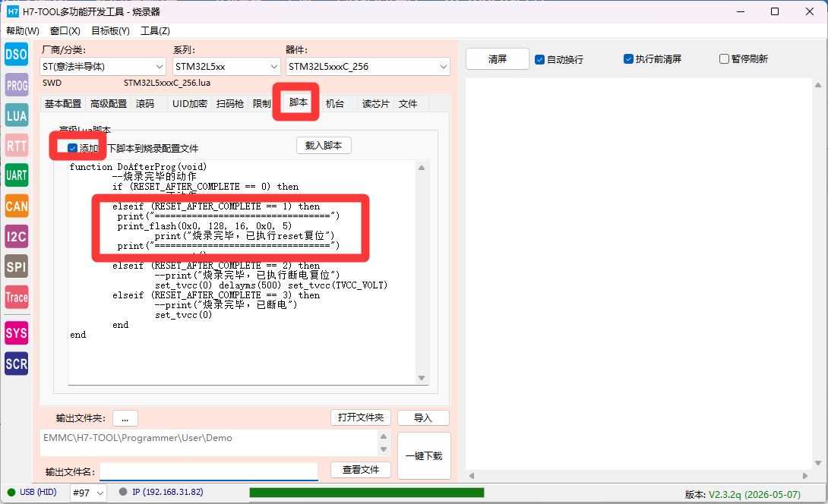828x504 pixels.
Task: Click the green USB (HID) status indicator
Action: (x=11, y=493)
